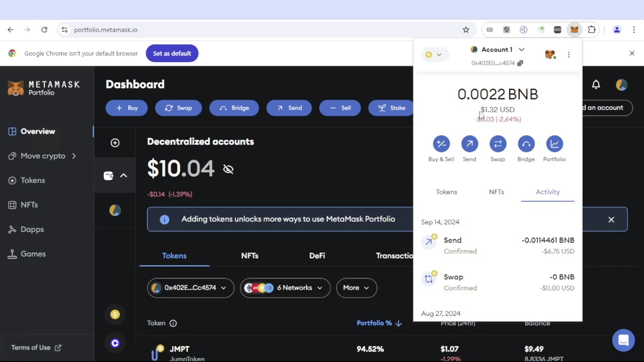Click the Dashboard Bridge button
This screenshot has width=644, height=362.
[234, 108]
